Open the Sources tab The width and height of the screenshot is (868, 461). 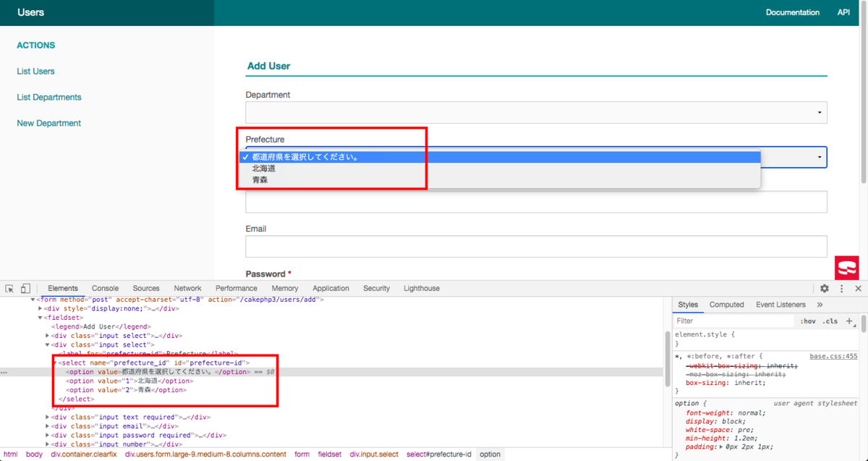pos(146,288)
